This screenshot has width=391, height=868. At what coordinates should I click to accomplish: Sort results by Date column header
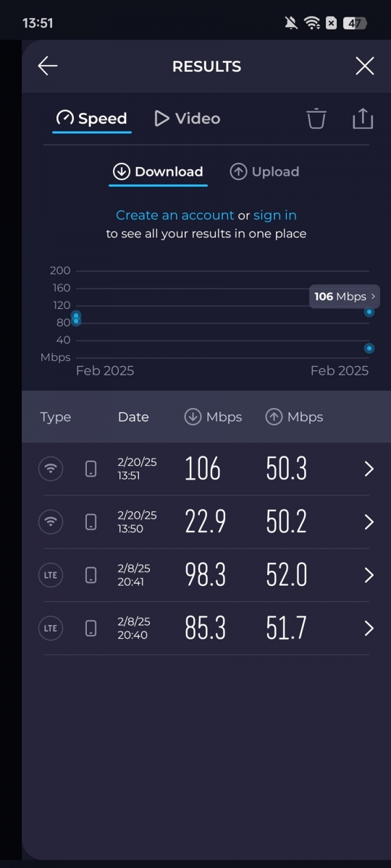click(x=133, y=417)
